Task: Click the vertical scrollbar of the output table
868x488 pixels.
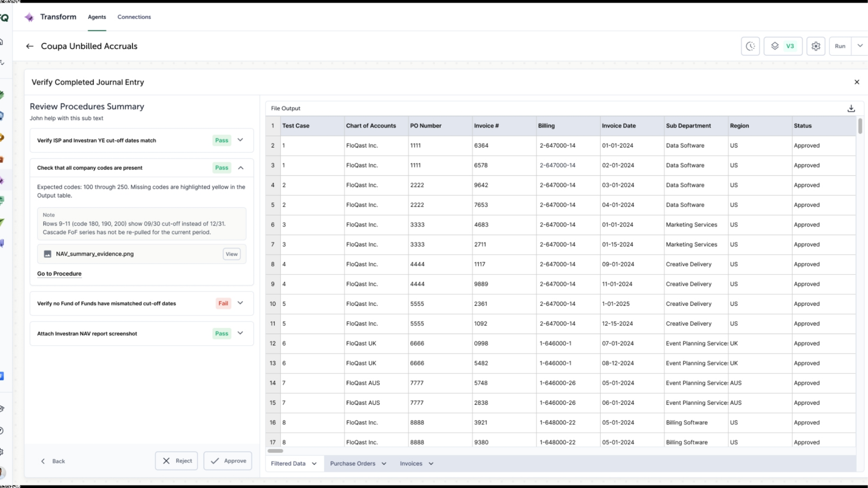Action: (860, 126)
